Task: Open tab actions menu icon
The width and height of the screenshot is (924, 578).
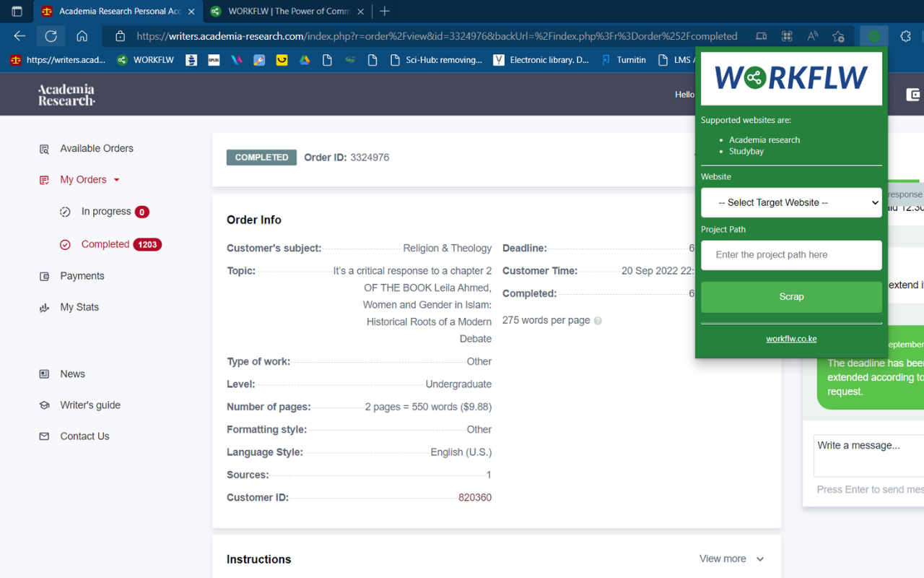Action: (17, 12)
